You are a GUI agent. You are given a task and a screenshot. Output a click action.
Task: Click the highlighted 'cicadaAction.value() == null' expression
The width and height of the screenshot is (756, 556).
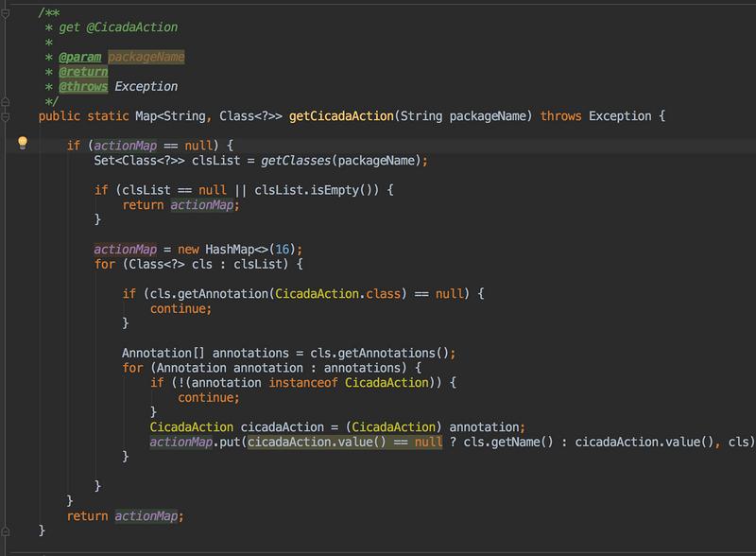tap(345, 443)
